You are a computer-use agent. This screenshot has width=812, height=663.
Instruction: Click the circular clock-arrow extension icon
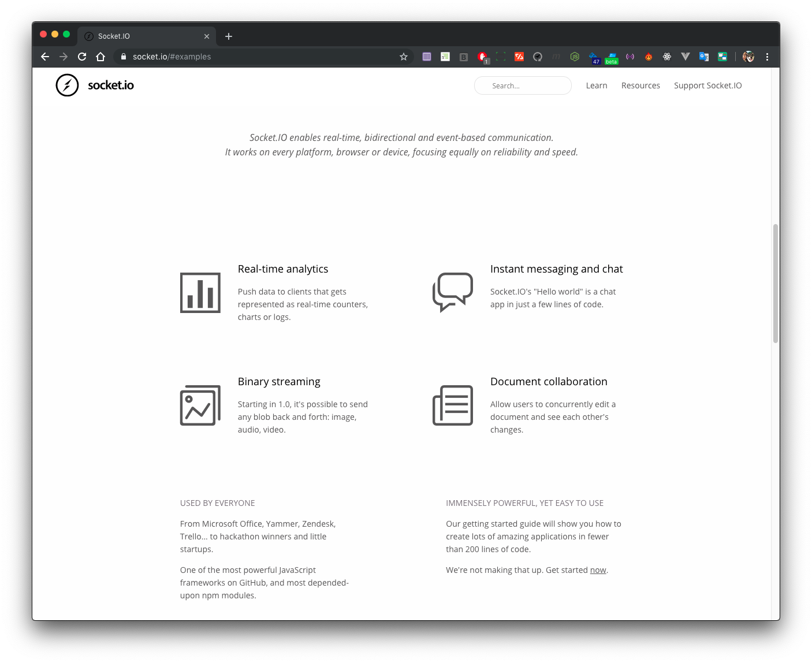[538, 57]
